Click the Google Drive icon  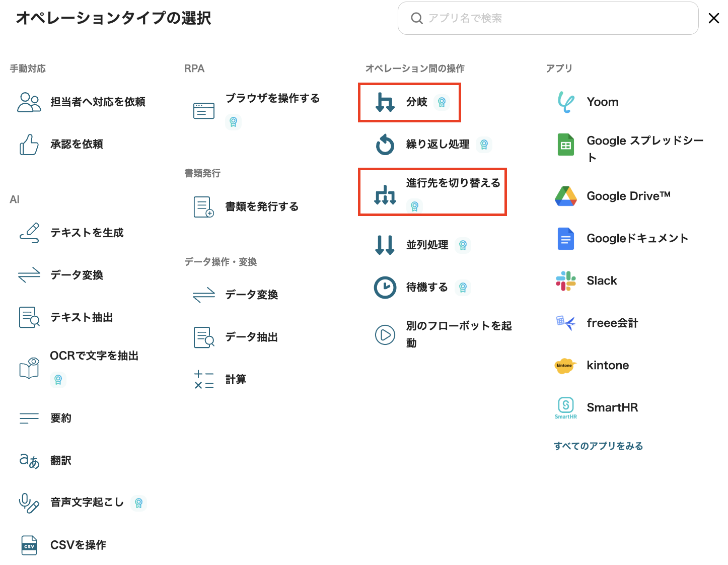pos(566,196)
